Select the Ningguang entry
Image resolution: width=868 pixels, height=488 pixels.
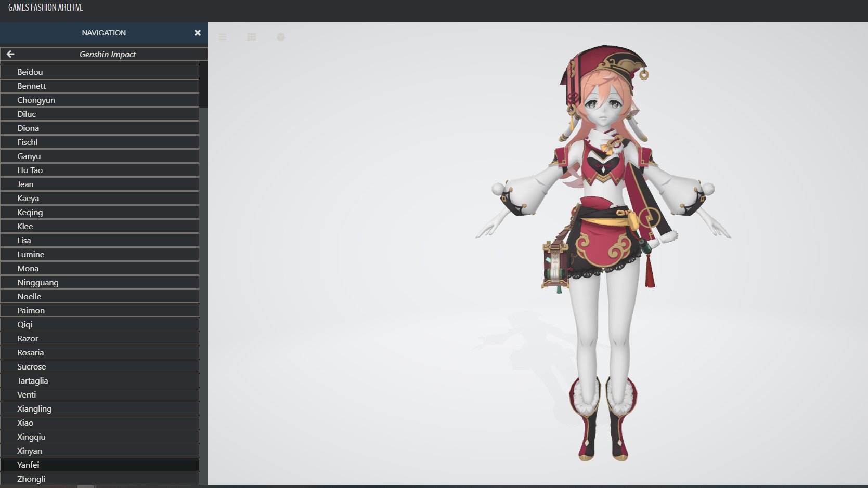pos(99,282)
